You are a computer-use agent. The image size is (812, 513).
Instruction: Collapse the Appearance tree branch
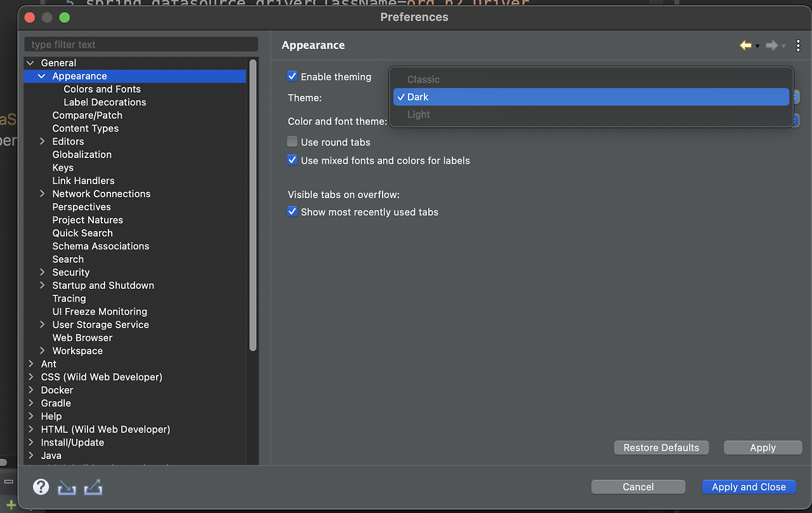41,76
